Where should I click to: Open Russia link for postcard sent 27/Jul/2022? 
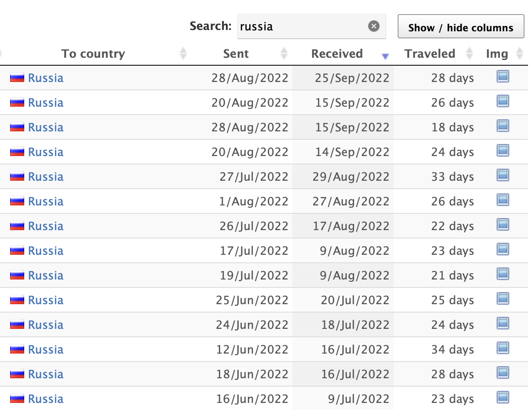pyautogui.click(x=45, y=177)
